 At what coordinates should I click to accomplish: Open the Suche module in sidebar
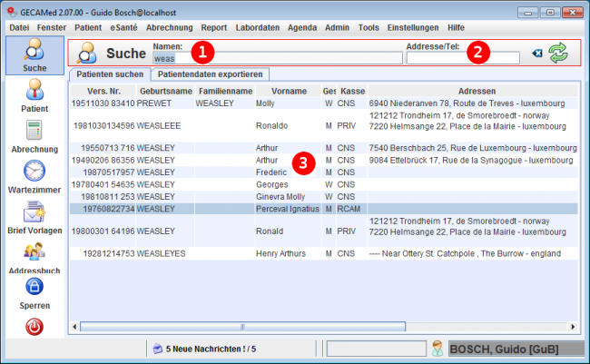[34, 56]
